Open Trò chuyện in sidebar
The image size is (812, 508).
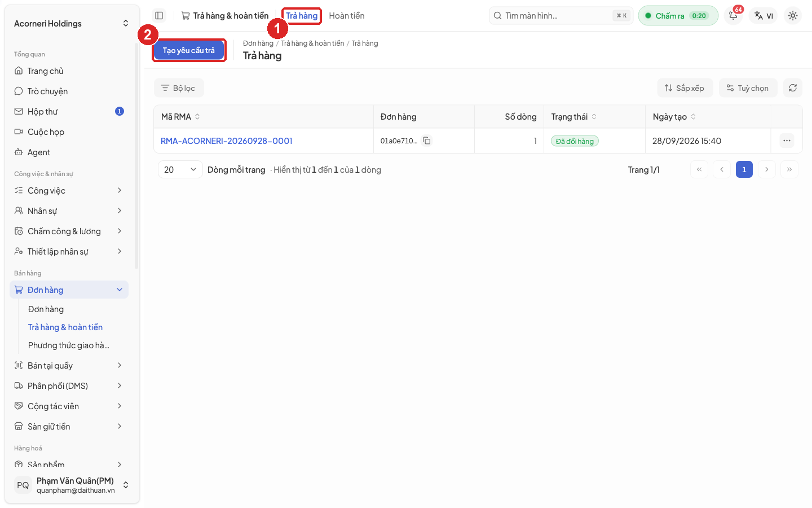pos(69,91)
